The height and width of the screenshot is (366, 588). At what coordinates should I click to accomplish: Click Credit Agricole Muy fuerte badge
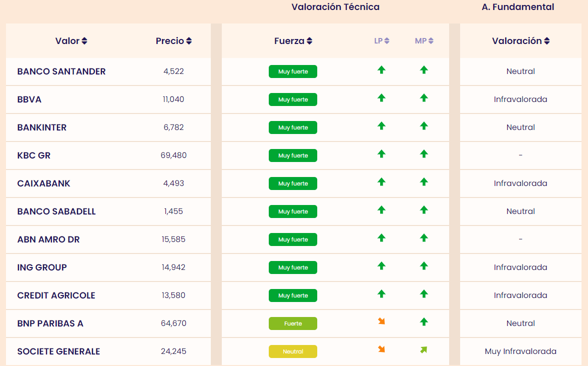point(293,295)
